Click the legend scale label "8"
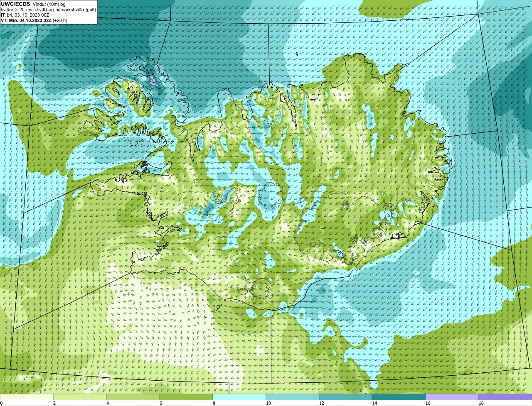 point(214,403)
